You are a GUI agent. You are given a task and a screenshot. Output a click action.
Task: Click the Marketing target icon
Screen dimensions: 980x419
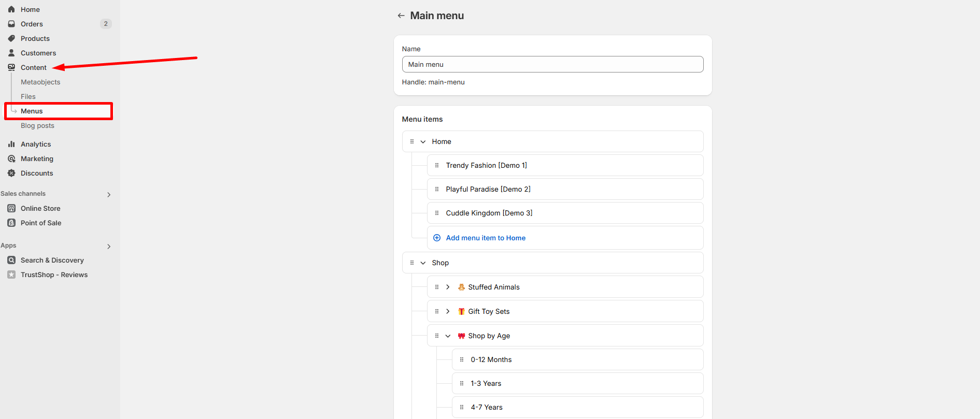[x=11, y=158]
